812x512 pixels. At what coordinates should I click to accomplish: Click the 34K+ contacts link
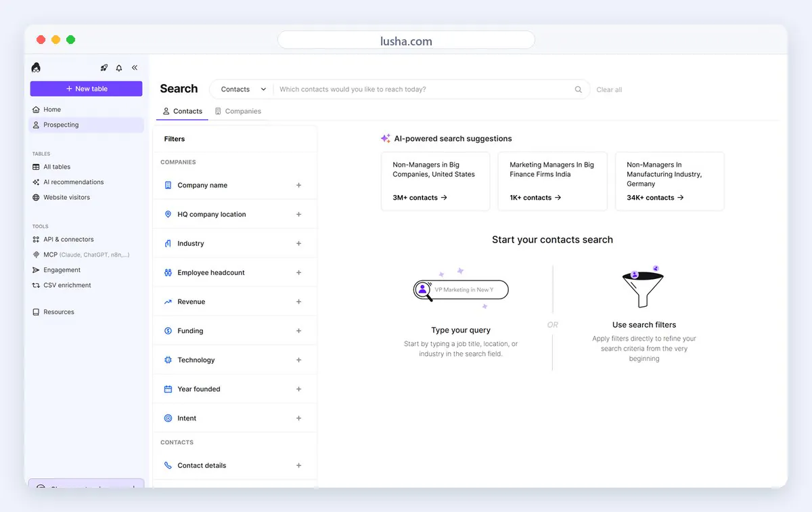(x=656, y=198)
